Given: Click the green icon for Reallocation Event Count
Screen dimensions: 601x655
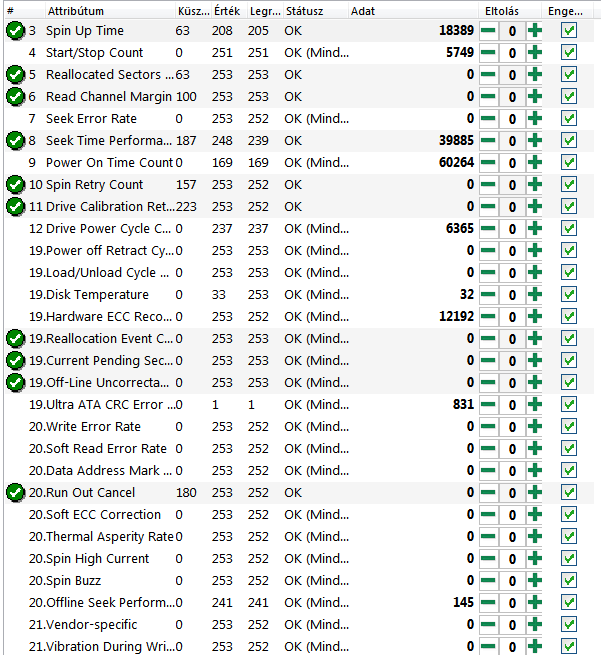Looking at the screenshot, I should pyautogui.click(x=15, y=339).
